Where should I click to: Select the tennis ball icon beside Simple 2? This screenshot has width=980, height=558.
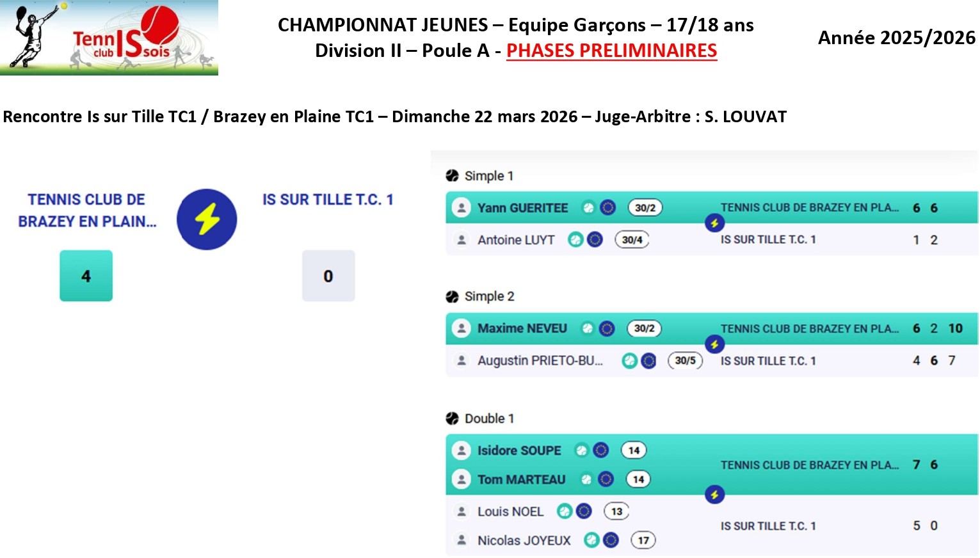[452, 296]
